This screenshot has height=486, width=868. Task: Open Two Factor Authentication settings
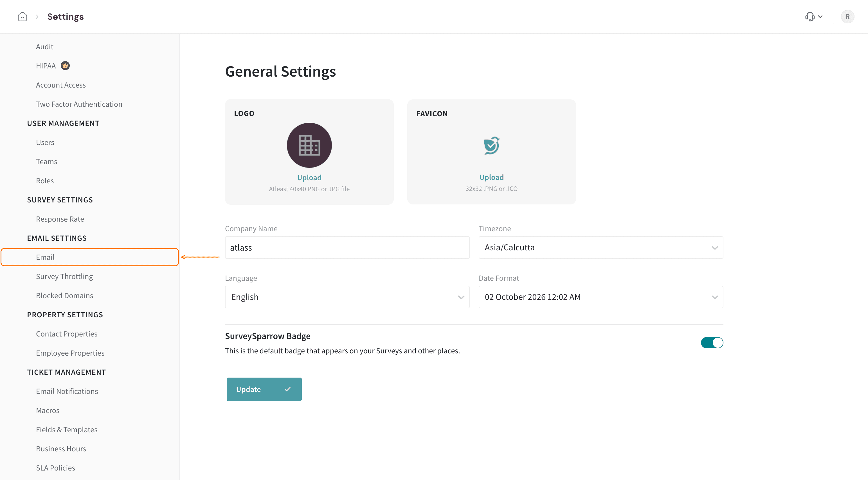point(79,104)
